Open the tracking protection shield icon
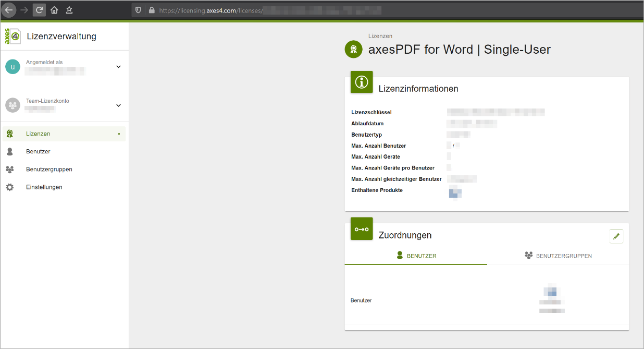 [138, 10]
